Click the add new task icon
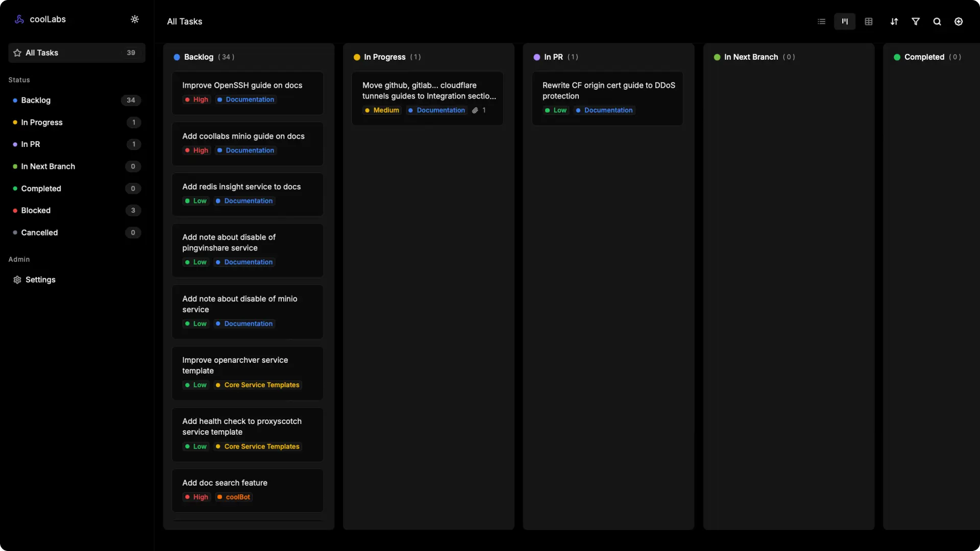Screen dimensions: 980x551 [959, 21]
